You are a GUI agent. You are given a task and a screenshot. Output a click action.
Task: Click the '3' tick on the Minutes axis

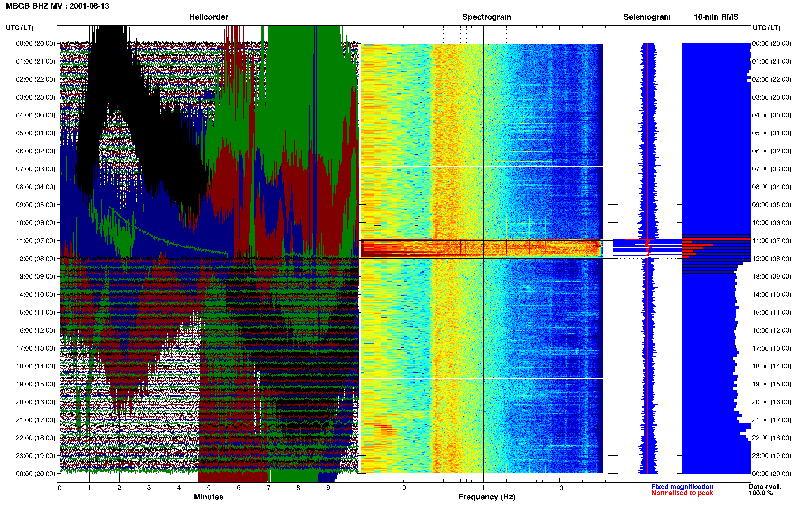pos(149,488)
